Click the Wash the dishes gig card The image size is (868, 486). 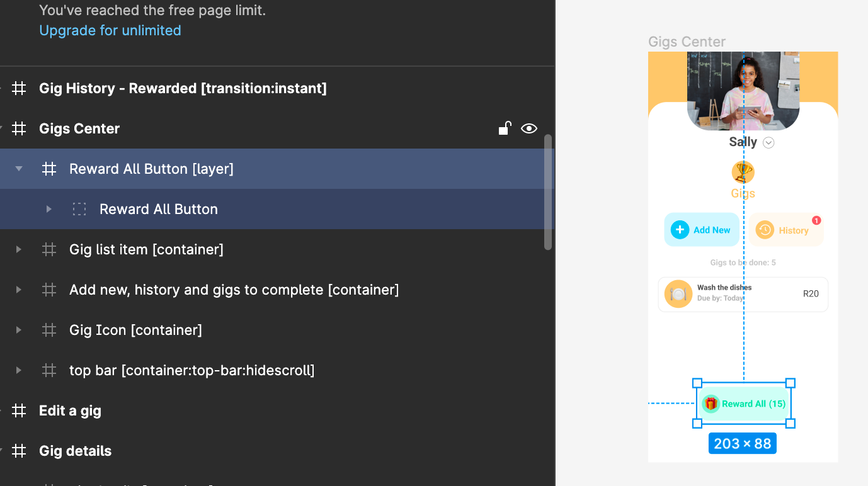pyautogui.click(x=743, y=294)
